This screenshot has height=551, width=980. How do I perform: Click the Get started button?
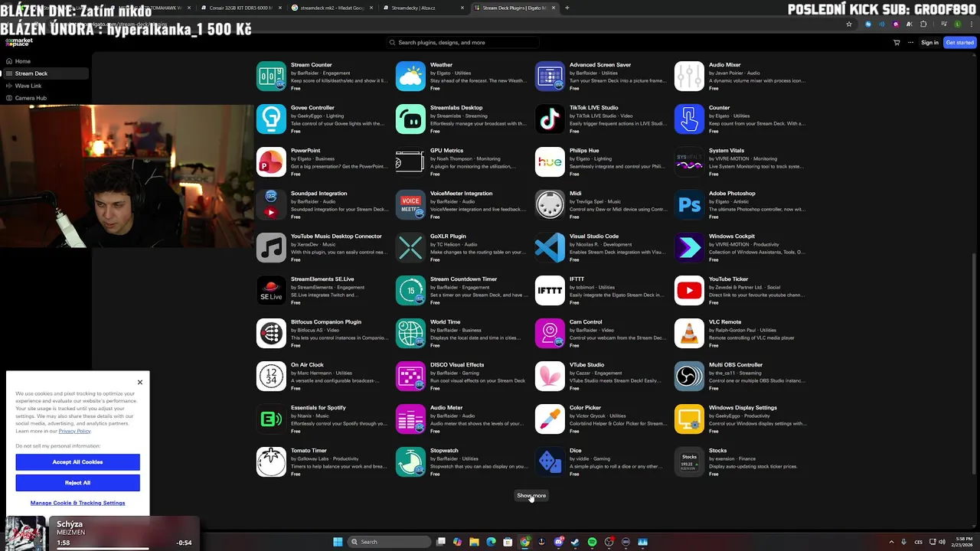[x=959, y=42]
